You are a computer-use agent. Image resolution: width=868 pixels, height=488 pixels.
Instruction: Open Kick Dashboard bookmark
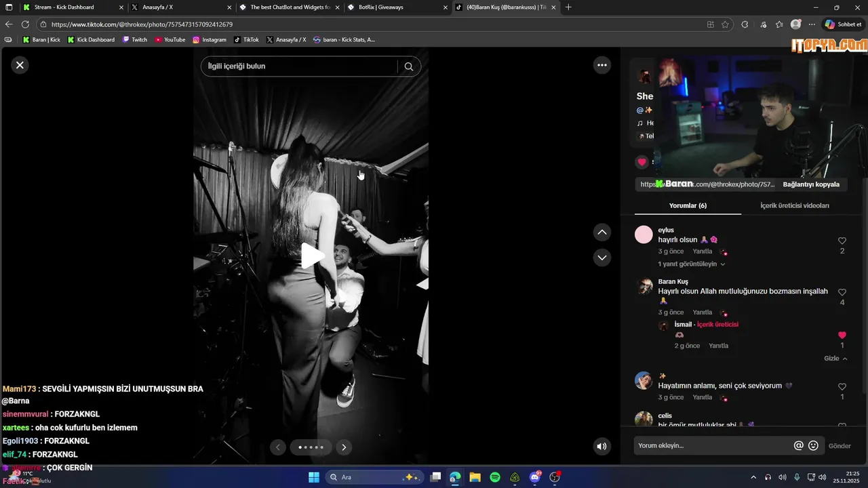[91, 39]
